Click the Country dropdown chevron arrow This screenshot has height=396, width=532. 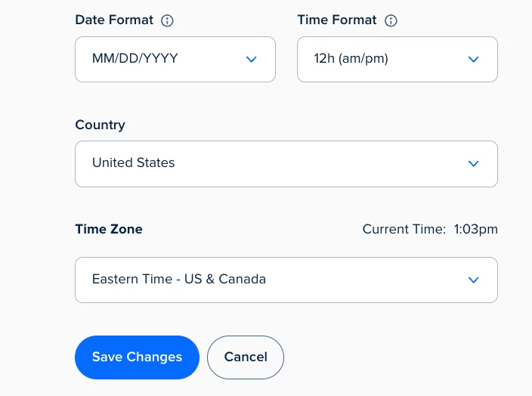pyautogui.click(x=473, y=163)
